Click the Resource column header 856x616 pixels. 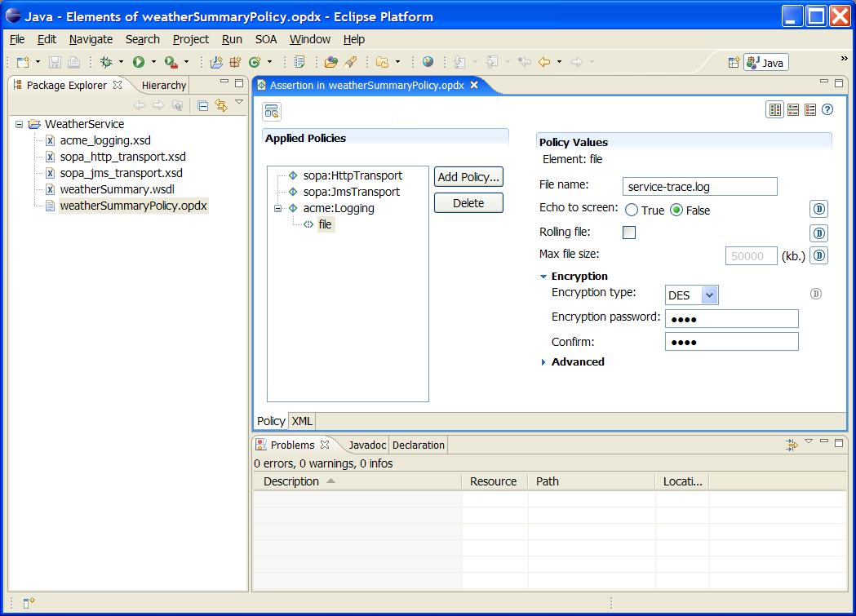(495, 481)
